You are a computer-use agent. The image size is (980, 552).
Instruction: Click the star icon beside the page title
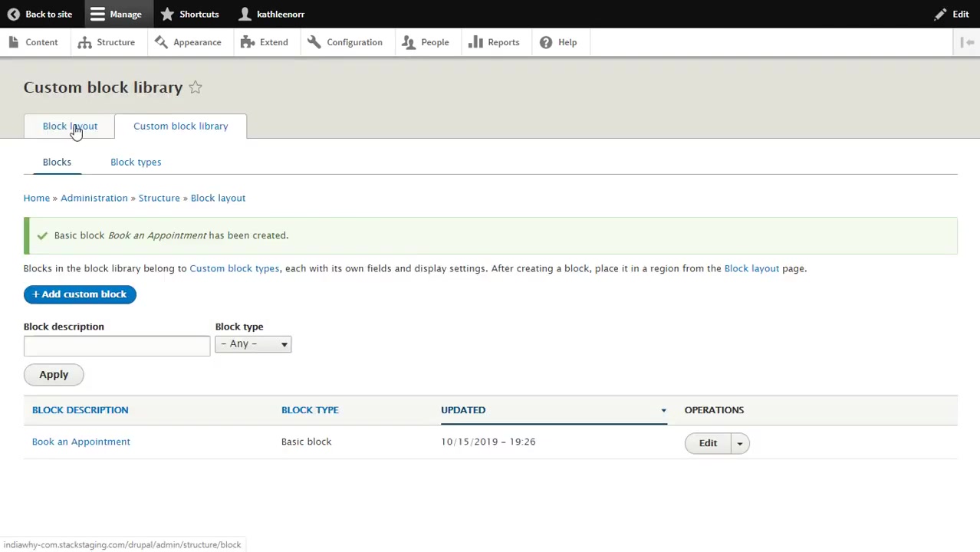[x=196, y=87]
